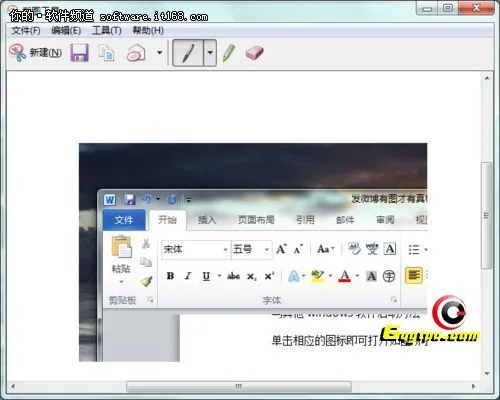This screenshot has height=400, width=500.
Task: Toggle abc Strikethrough formatting
Action: (x=233, y=276)
